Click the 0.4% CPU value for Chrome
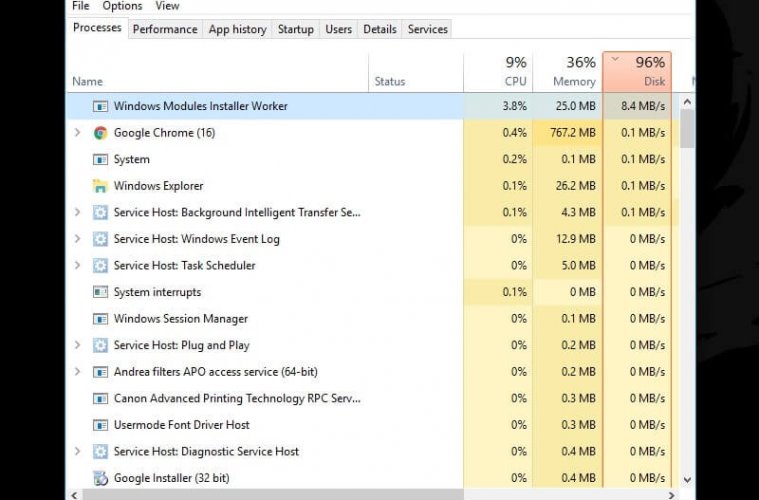The width and height of the screenshot is (759, 500). point(515,133)
